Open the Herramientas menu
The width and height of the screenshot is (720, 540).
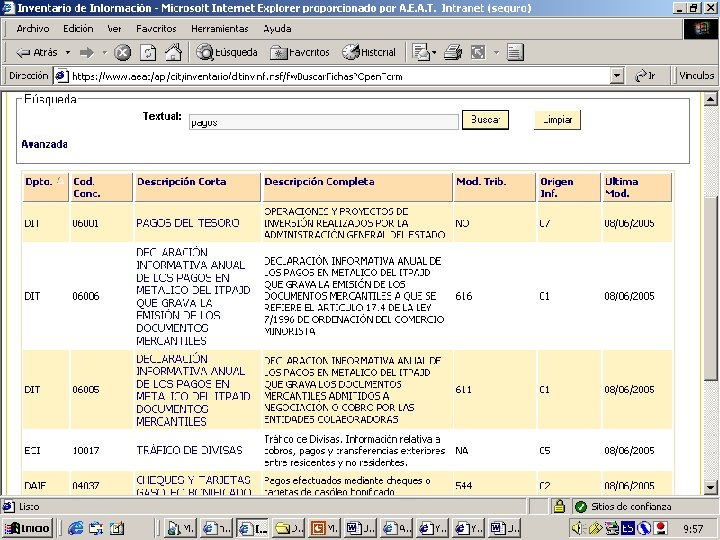(x=219, y=29)
